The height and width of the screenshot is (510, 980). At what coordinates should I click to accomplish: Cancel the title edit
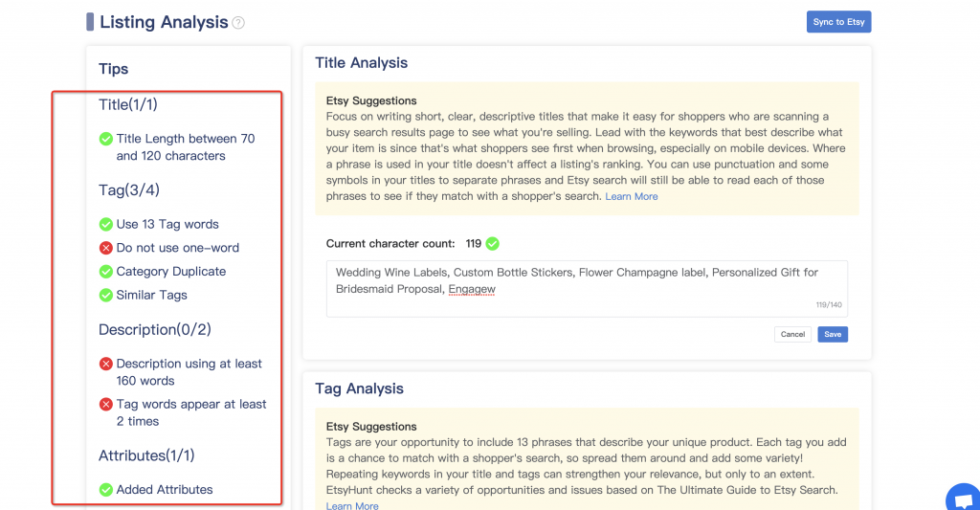(792, 334)
